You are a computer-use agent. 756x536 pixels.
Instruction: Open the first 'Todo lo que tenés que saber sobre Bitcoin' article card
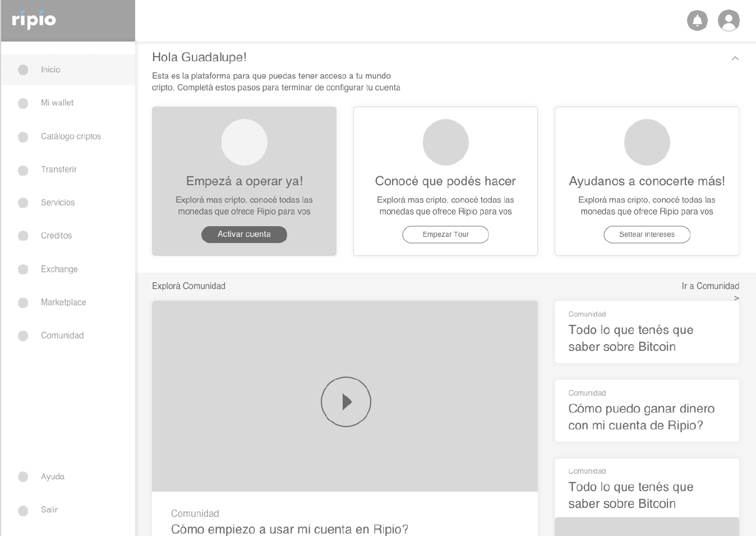point(647,332)
